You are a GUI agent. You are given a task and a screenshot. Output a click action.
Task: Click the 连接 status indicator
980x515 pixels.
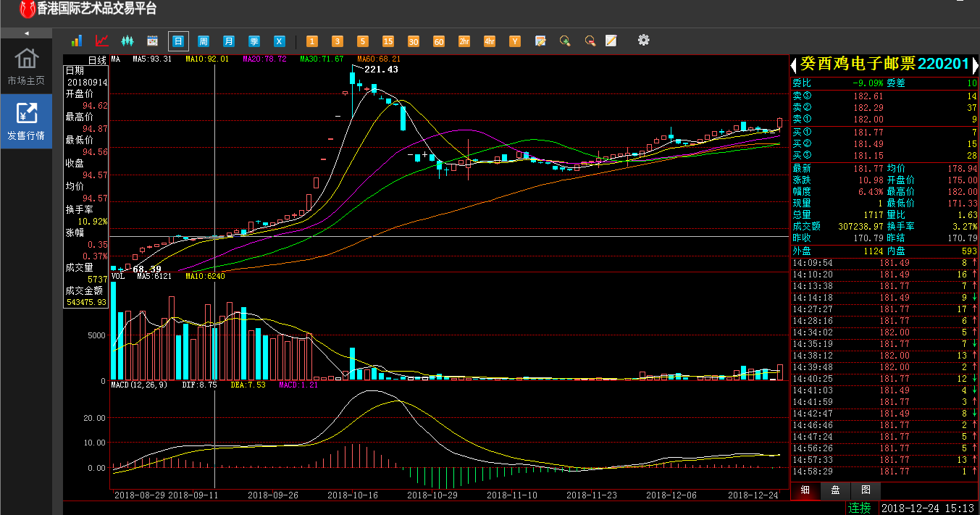coord(860,508)
